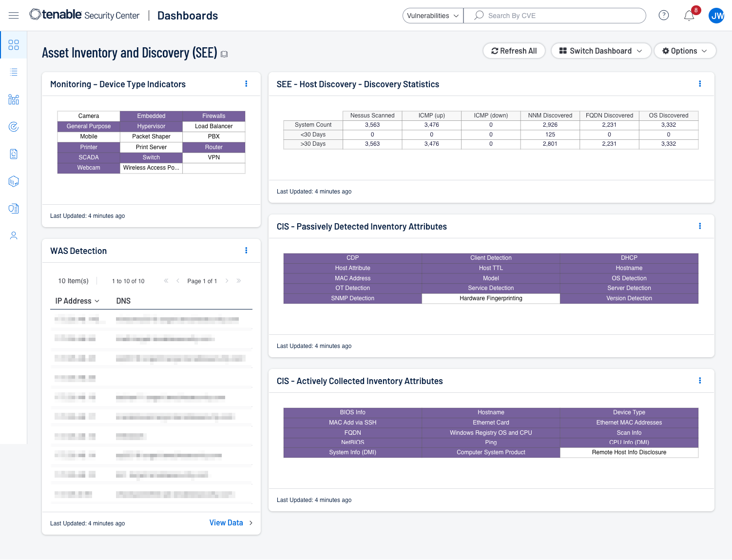Click the list view sidebar icon

pos(14,72)
